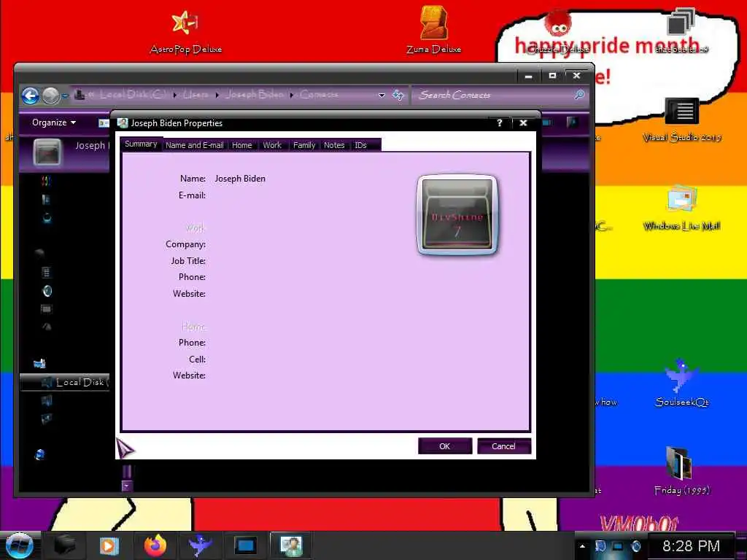Screen dimensions: 747x560
Task: Go forward in Explorer window
Action: pyautogui.click(x=50, y=96)
